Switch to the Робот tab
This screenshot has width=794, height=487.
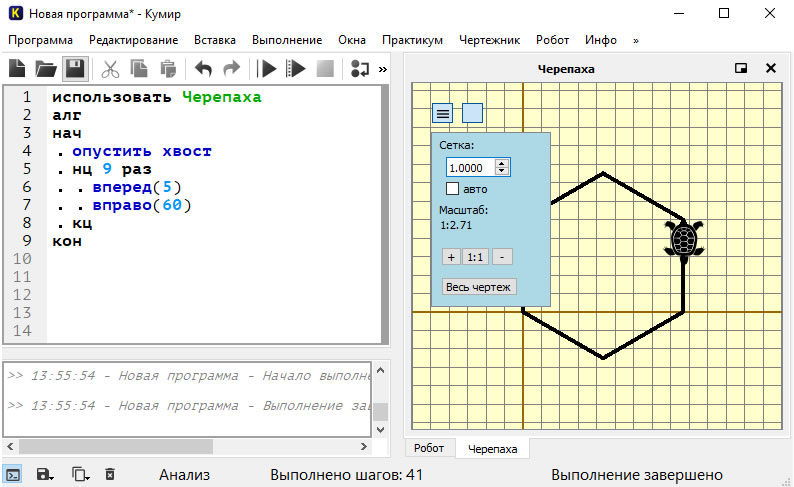(429, 448)
